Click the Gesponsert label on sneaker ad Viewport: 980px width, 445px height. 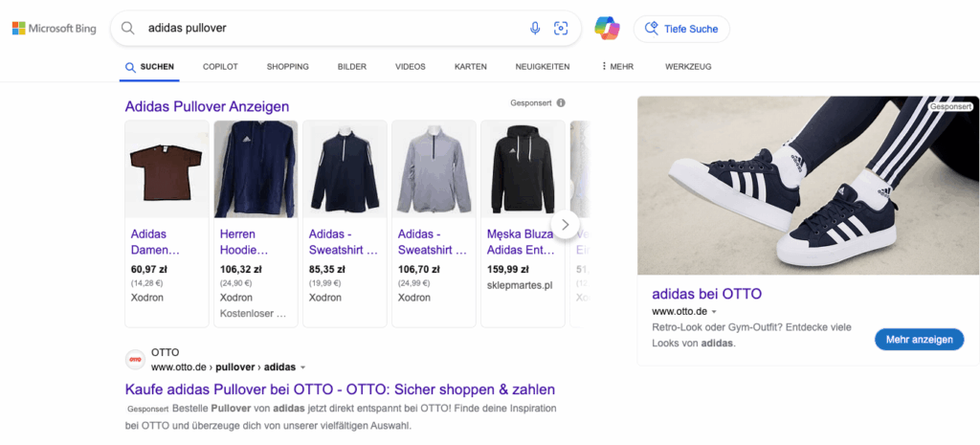(950, 107)
